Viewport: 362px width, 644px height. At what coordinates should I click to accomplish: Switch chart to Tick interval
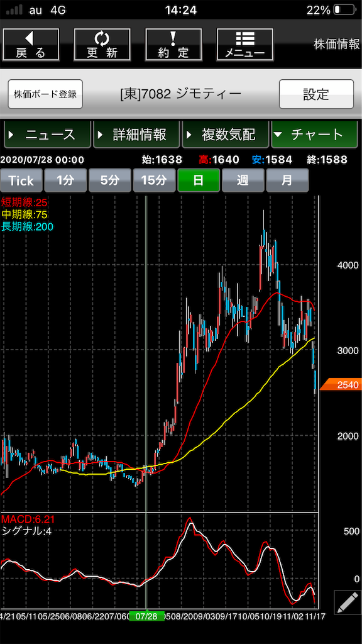pos(21,180)
